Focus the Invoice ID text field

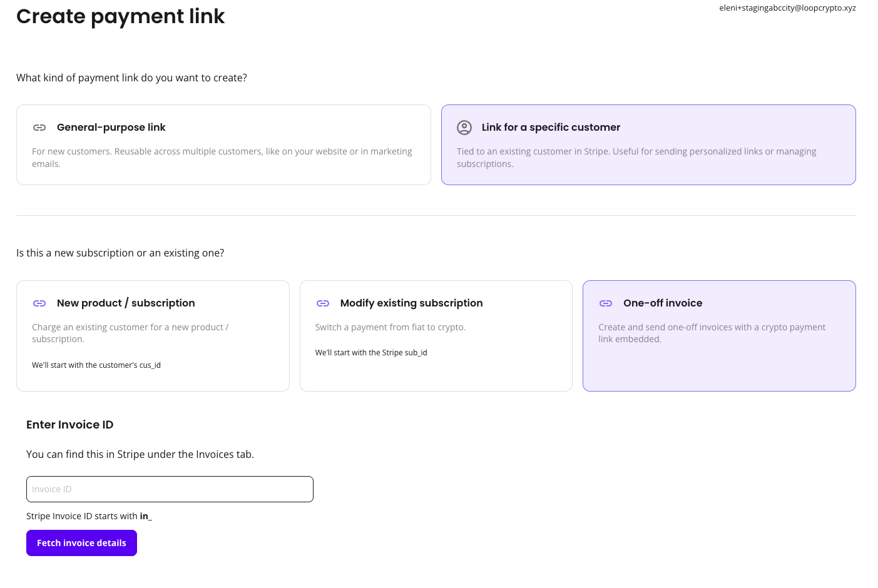point(170,489)
